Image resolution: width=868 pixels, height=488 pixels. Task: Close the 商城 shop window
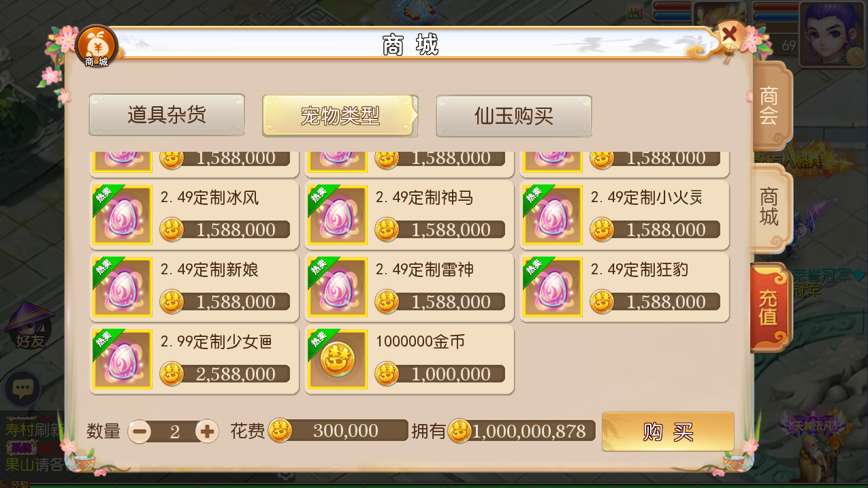click(x=729, y=34)
